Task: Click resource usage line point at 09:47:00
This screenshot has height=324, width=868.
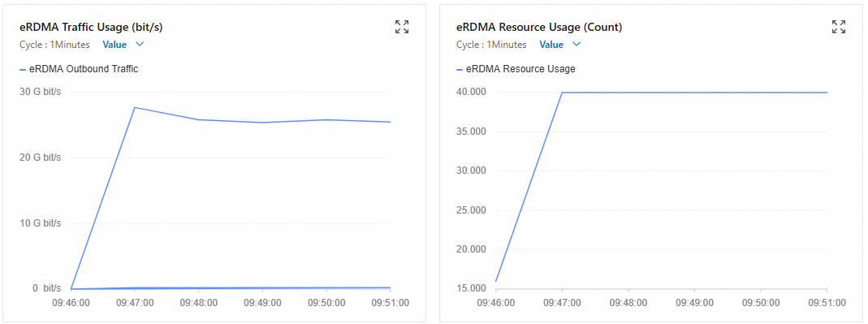Action: [x=563, y=93]
